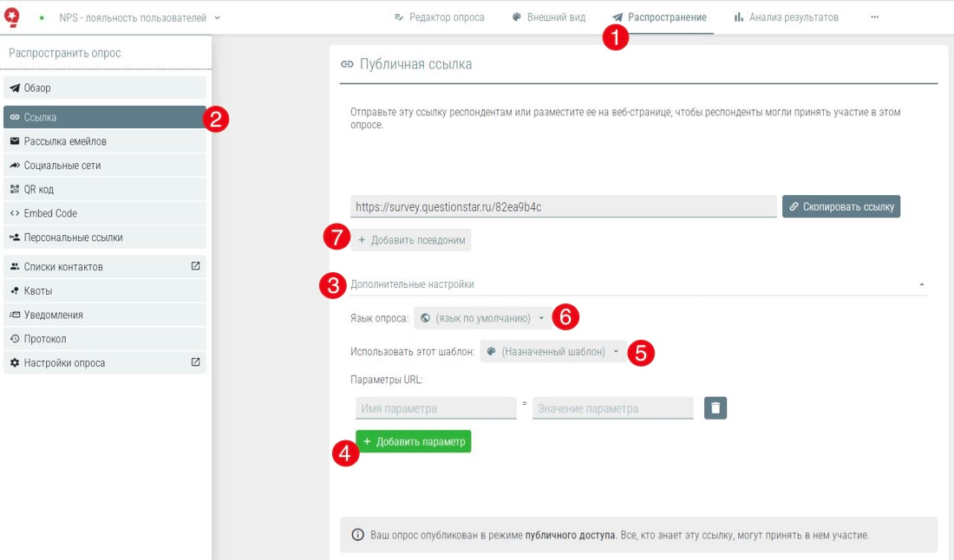Collapse the Дополнительные настройки section
This screenshot has height=560, width=954.
pos(921,284)
